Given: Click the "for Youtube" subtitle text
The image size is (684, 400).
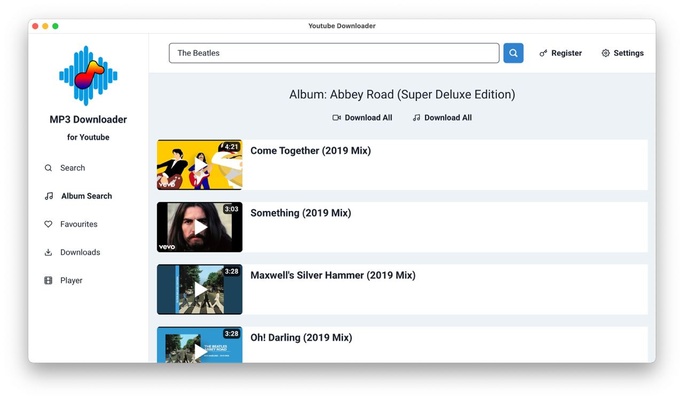Looking at the screenshot, I should (88, 137).
